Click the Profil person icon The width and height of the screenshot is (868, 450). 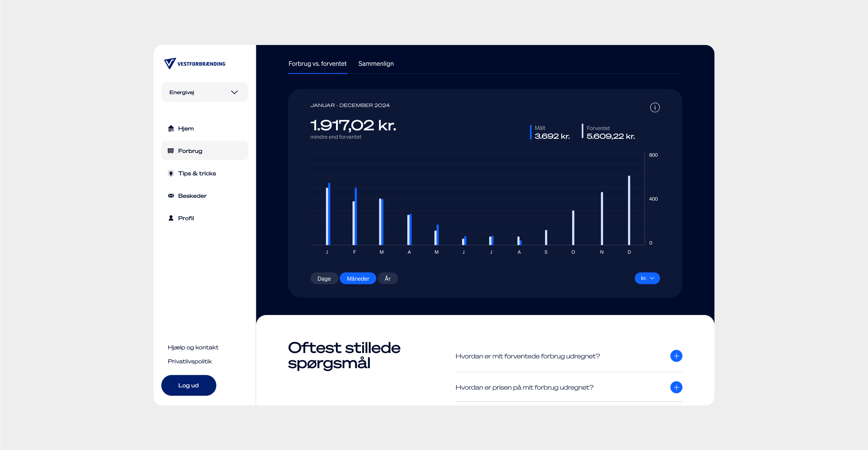171,218
